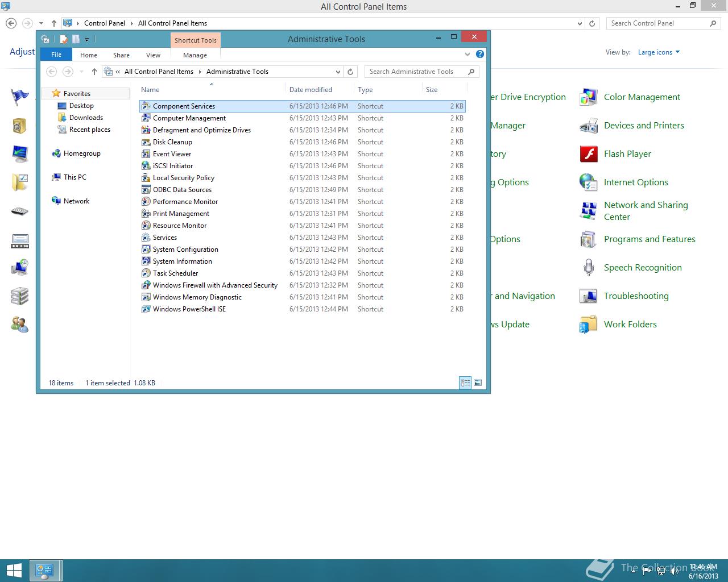
Task: Open recent locations dropdown in Control Panel window
Action: click(41, 23)
